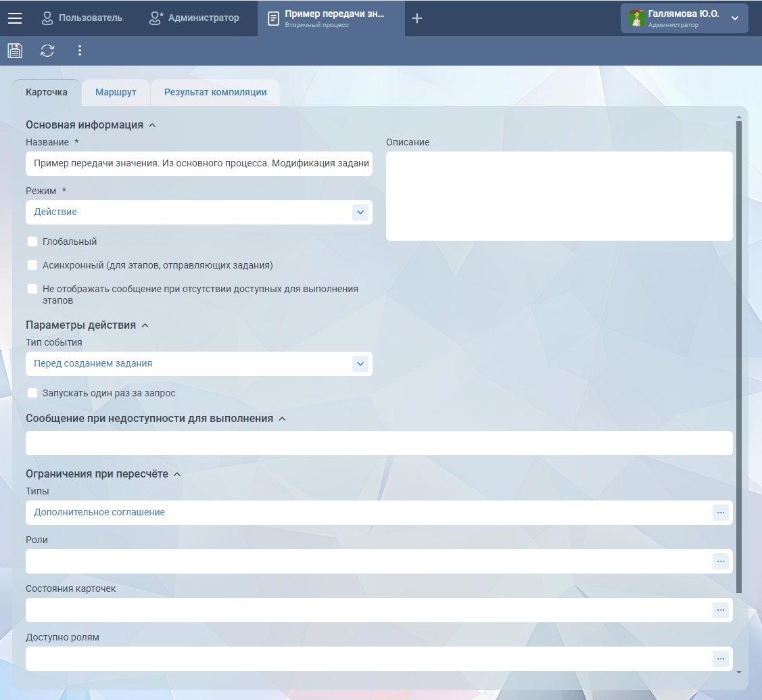Viewport: 762px width, 700px height.
Task: Open the Режим dropdown
Action: pyautogui.click(x=360, y=212)
